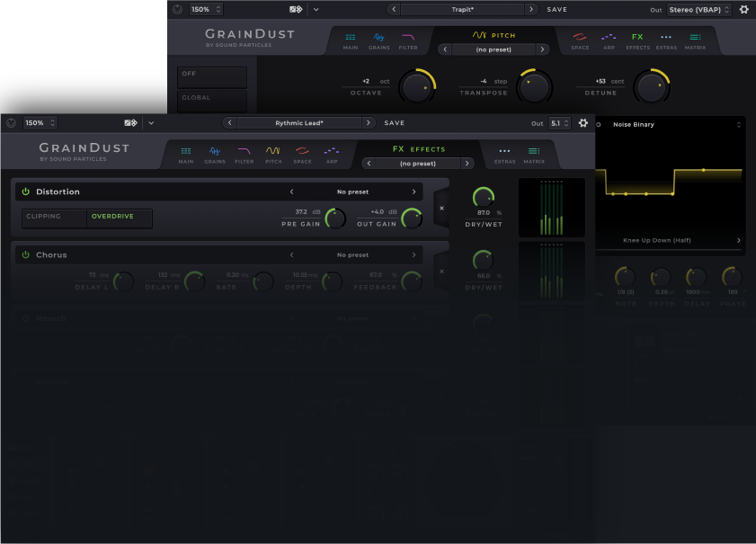Click the Space icon in the Trapit window

tap(580, 40)
